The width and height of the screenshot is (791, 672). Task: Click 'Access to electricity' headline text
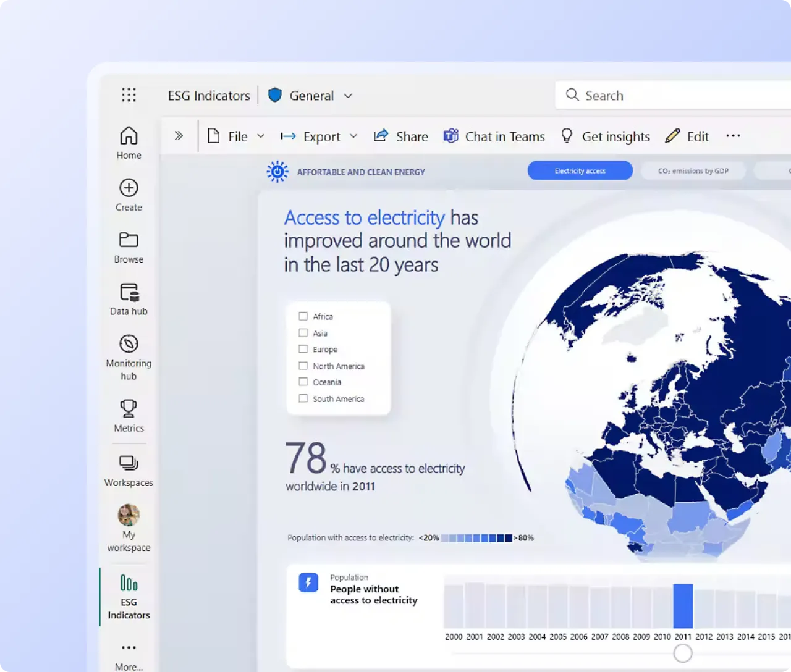[x=364, y=217]
